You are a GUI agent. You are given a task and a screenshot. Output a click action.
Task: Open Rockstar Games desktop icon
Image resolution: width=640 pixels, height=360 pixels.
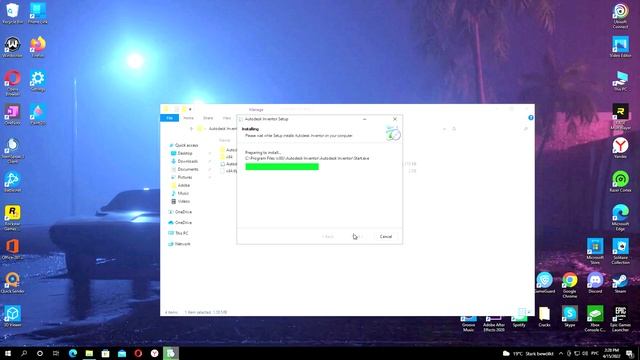tap(12, 218)
